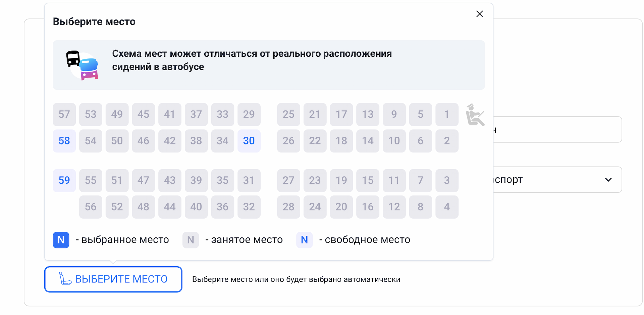Click occupied seat 57
This screenshot has width=644, height=315.
pyautogui.click(x=64, y=115)
